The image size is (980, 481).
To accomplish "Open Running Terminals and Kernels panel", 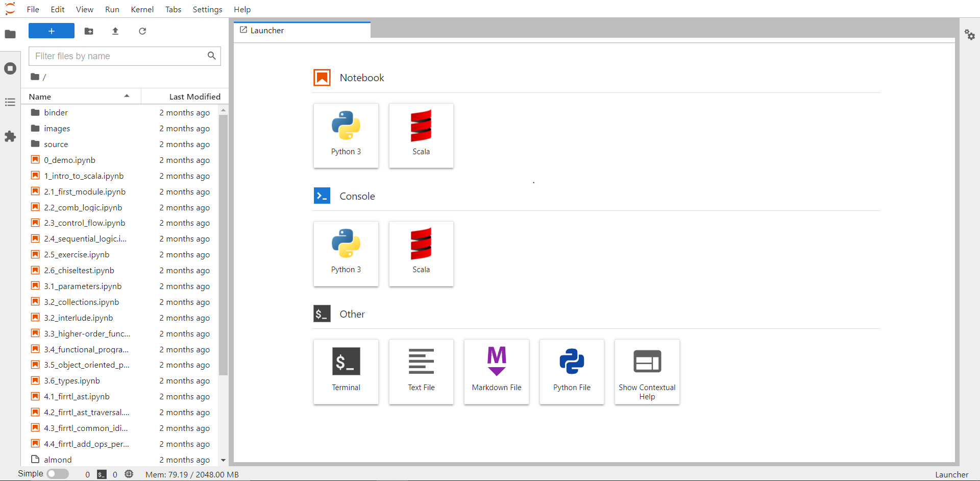I will coord(10,68).
